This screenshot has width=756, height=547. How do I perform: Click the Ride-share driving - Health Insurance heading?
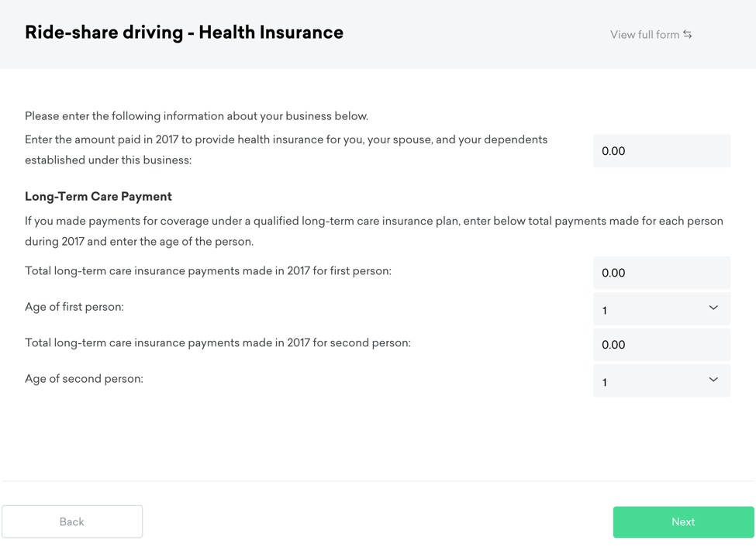[184, 33]
